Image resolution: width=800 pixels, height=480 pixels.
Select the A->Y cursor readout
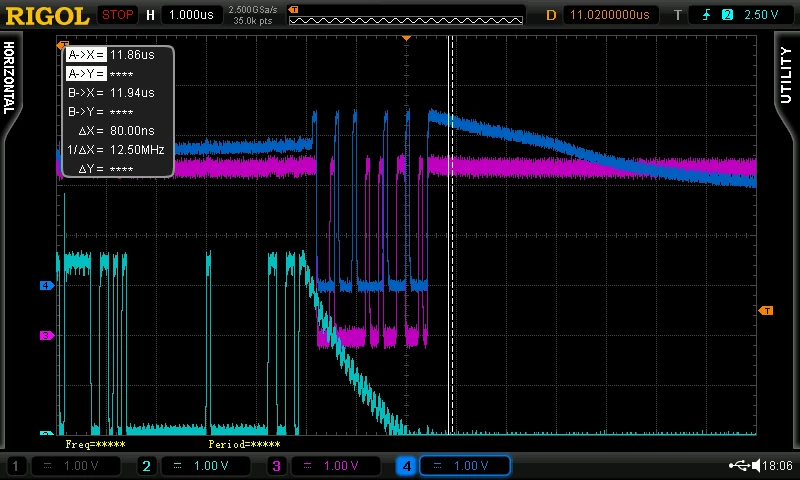pos(100,74)
